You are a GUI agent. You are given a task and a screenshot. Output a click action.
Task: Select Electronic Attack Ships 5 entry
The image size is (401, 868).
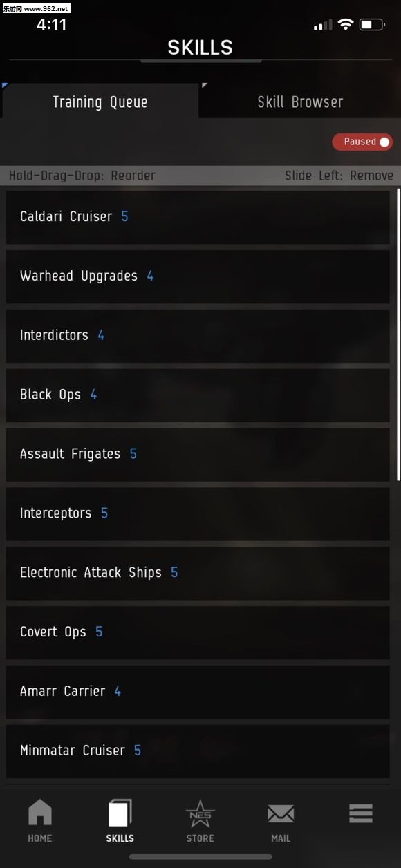(x=198, y=574)
